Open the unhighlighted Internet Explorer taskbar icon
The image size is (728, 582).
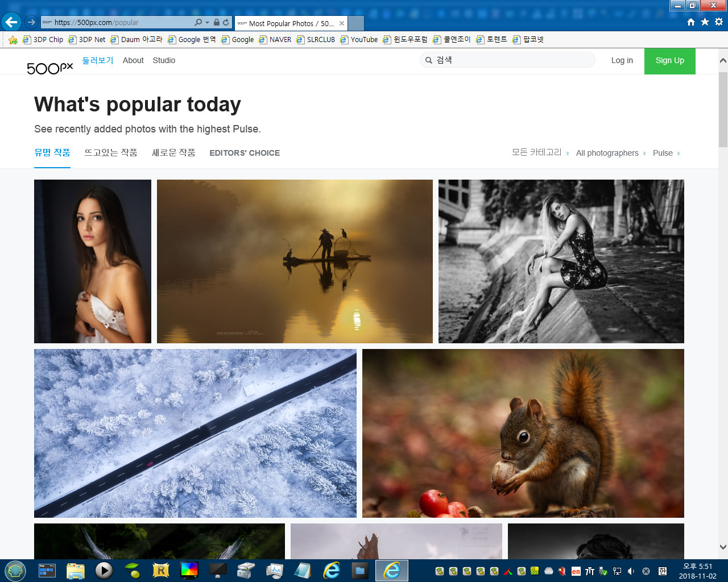coord(331,570)
